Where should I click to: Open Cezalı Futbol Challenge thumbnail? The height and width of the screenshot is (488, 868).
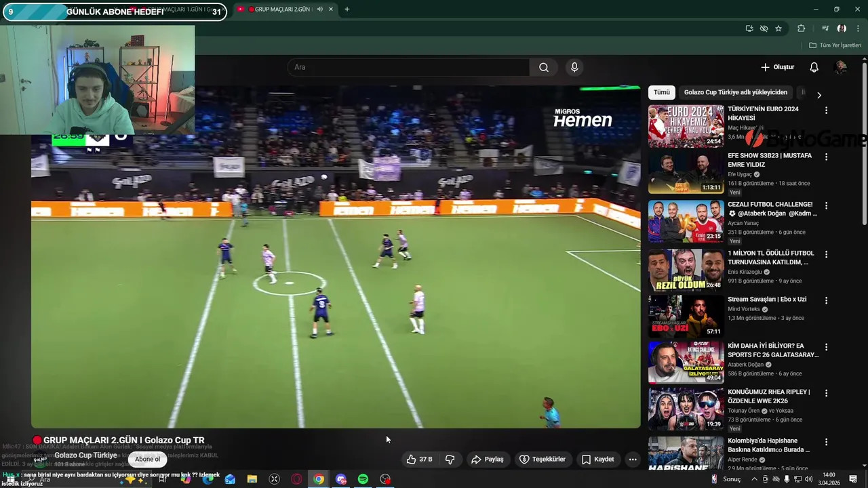[x=686, y=221]
